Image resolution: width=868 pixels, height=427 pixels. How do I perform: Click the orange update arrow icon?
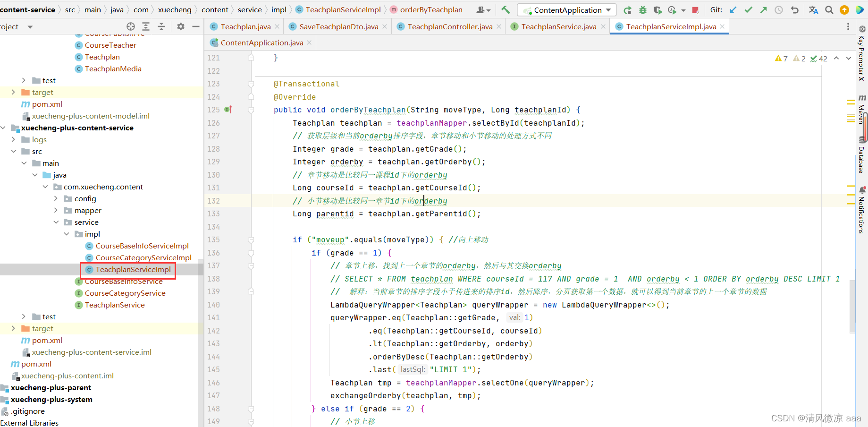coord(844,10)
